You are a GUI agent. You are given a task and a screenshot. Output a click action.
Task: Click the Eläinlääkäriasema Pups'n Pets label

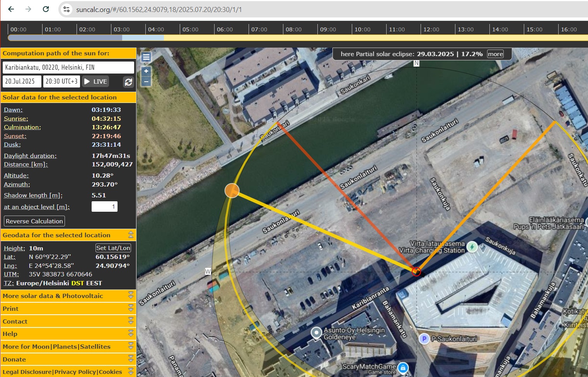(x=549, y=223)
